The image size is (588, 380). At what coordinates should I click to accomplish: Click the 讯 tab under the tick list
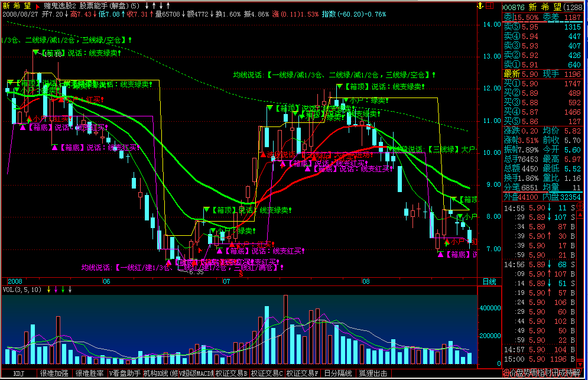click(x=555, y=373)
